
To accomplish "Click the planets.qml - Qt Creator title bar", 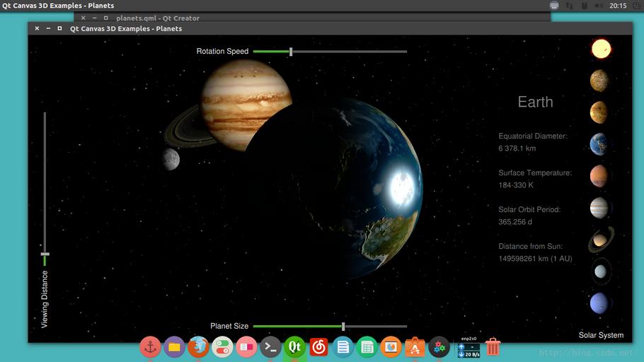I will point(312,18).
